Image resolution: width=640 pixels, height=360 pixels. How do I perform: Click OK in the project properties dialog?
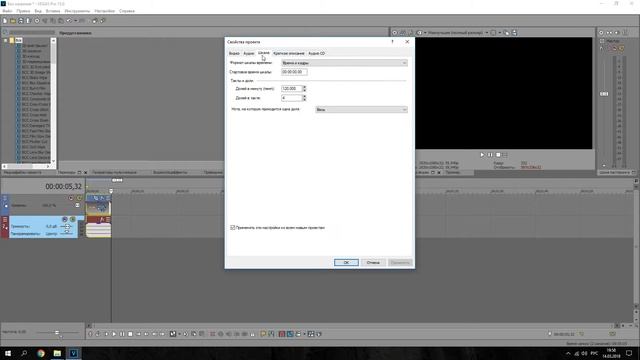[x=346, y=262]
